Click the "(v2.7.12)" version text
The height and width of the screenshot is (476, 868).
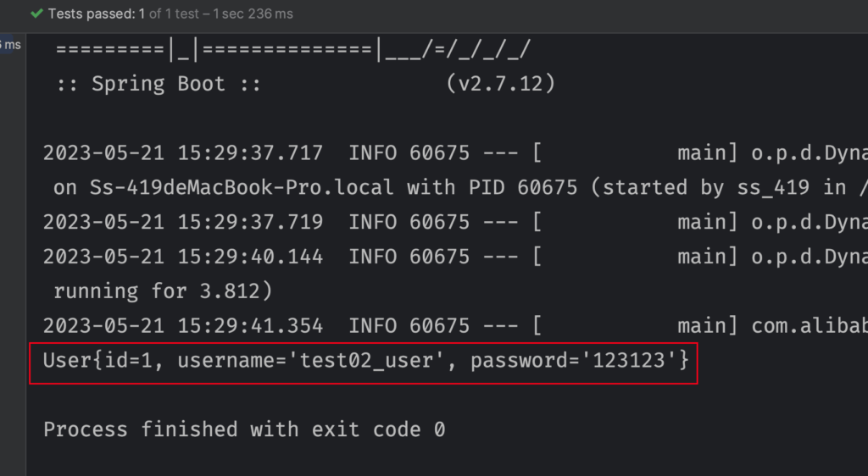click(x=500, y=84)
